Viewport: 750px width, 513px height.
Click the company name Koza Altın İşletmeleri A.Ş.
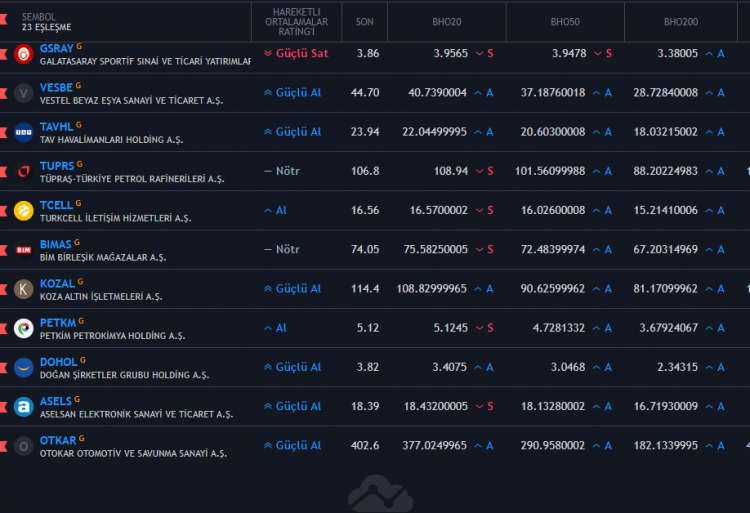click(101, 296)
